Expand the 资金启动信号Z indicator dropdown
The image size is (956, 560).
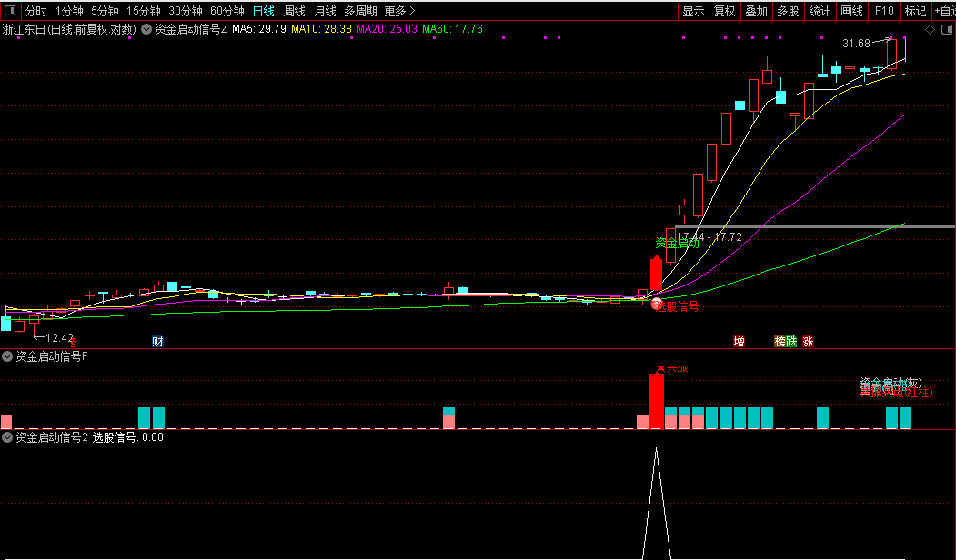click(x=147, y=29)
